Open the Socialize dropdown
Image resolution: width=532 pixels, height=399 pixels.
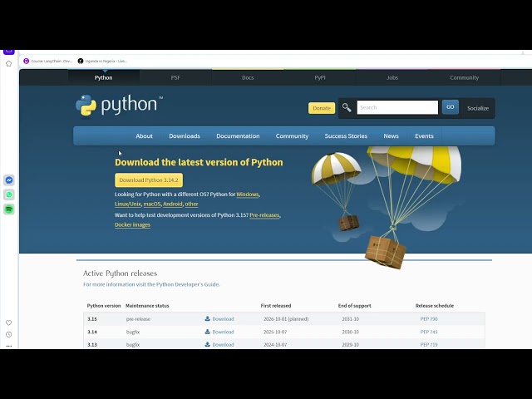click(478, 108)
